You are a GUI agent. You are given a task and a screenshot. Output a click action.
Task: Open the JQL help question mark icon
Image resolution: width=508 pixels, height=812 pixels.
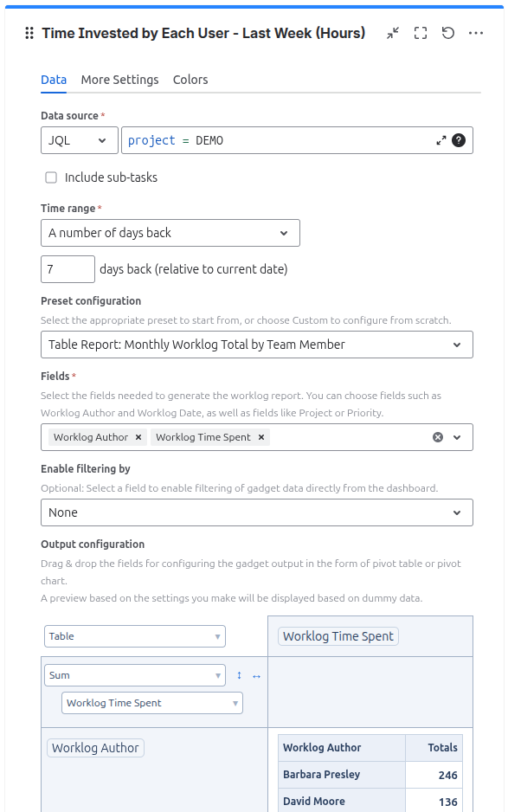pos(459,140)
